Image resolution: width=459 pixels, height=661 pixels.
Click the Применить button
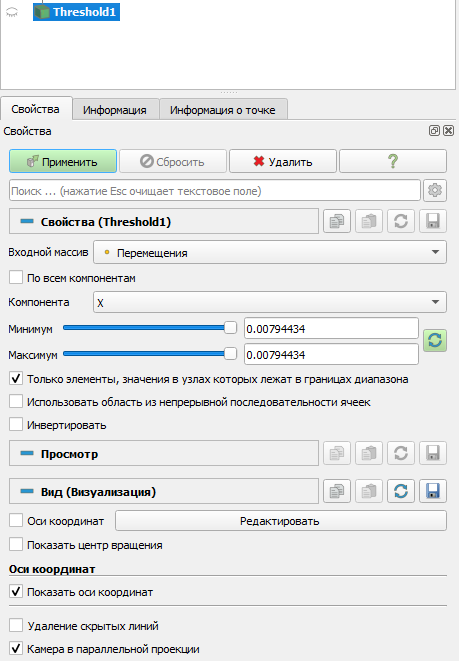pyautogui.click(x=63, y=161)
